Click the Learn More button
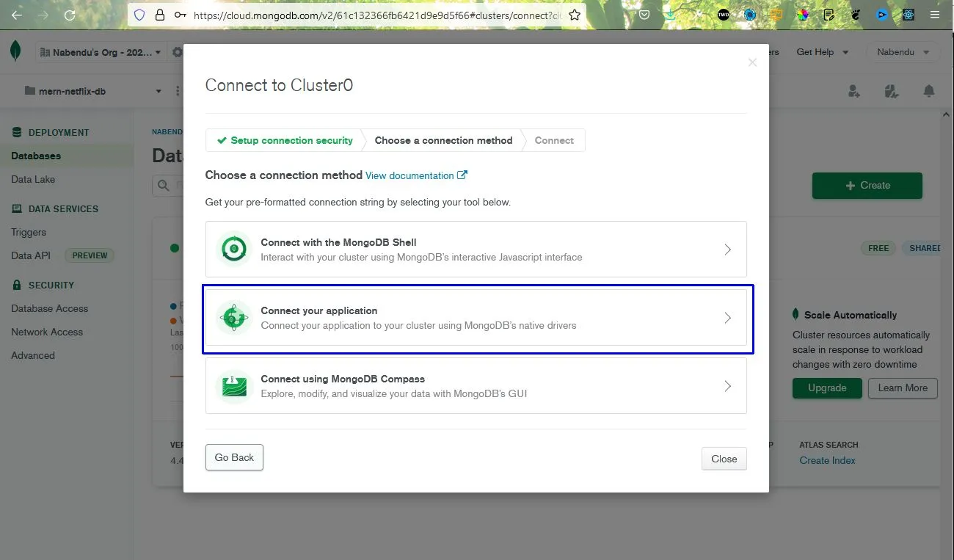The height and width of the screenshot is (560, 954). pos(903,388)
